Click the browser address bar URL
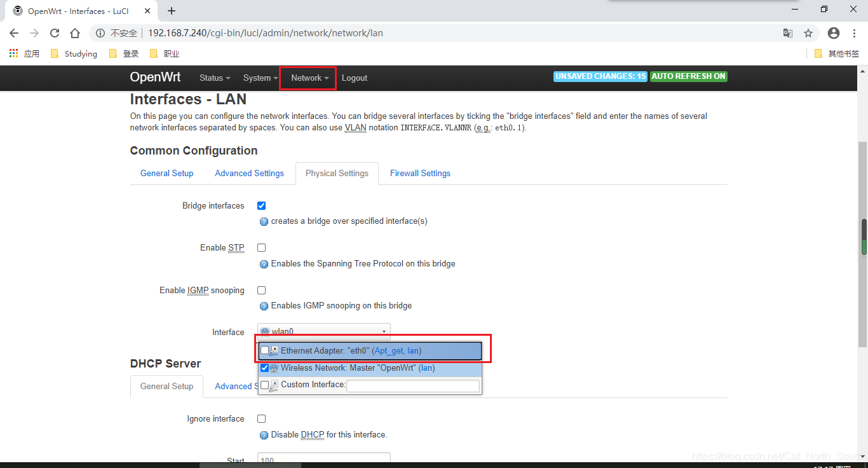The height and width of the screenshot is (468, 868). click(x=266, y=33)
